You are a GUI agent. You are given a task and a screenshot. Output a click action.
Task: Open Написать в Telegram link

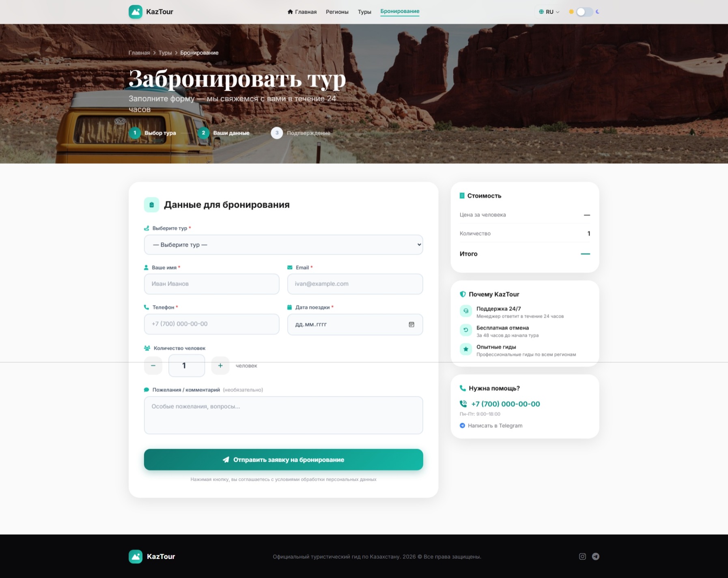495,425
